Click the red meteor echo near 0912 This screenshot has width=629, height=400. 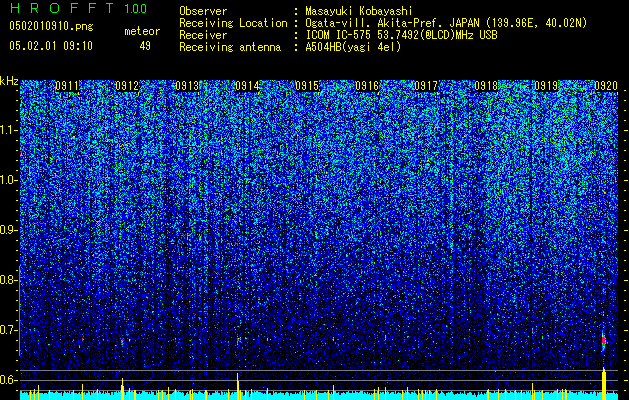122,341
